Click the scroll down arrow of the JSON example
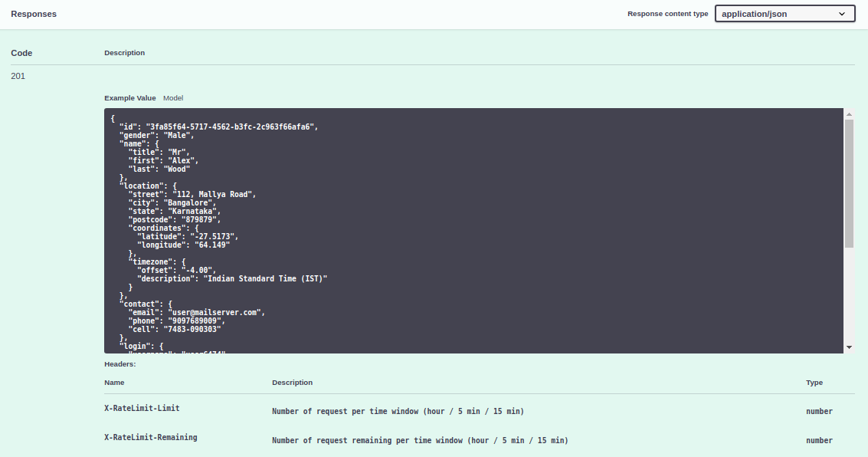The image size is (868, 457). (849, 347)
